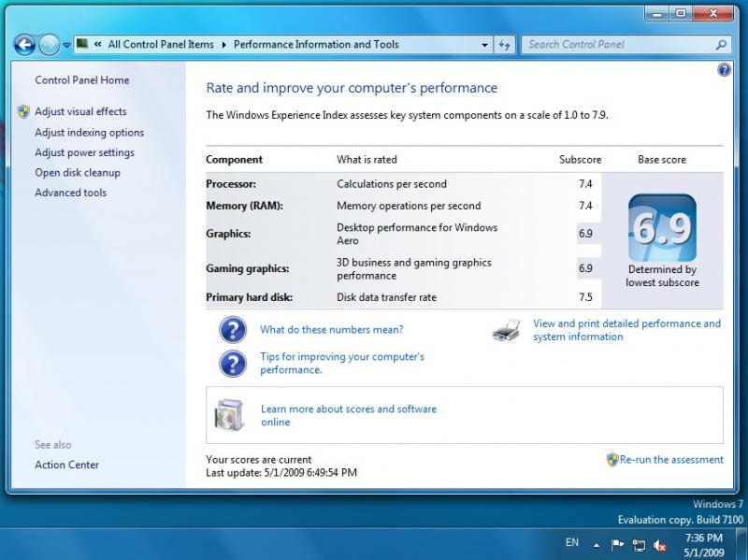
Task: Open Tips for improving your computer's performance
Action: click(x=342, y=363)
